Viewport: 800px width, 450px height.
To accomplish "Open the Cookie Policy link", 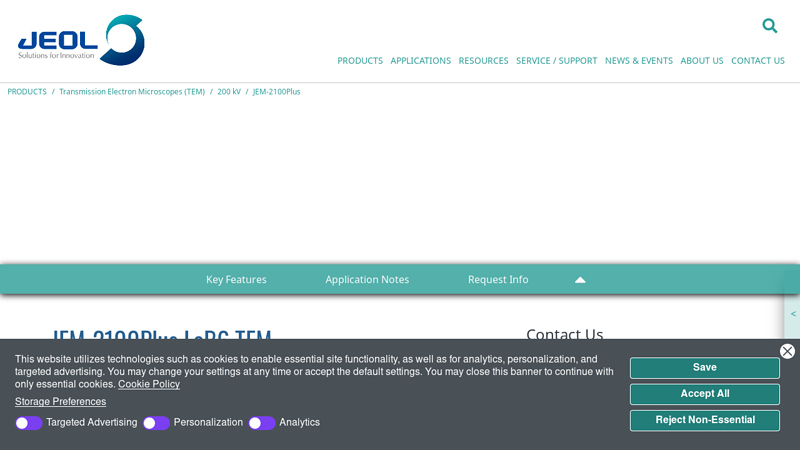I will [x=149, y=385].
